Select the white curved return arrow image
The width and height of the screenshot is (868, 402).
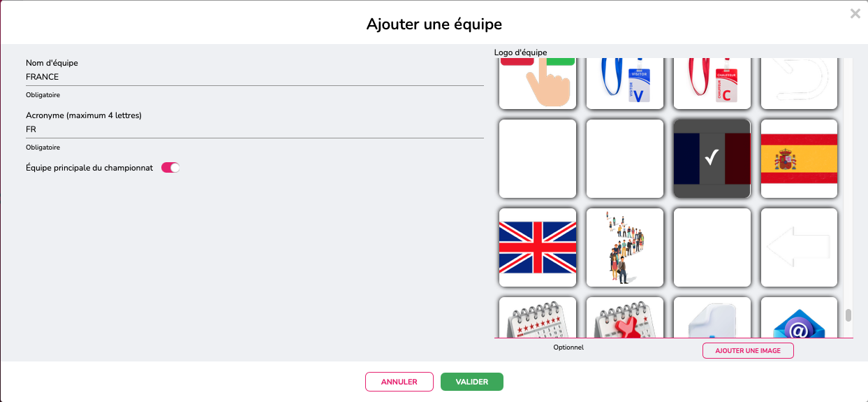pos(799,84)
